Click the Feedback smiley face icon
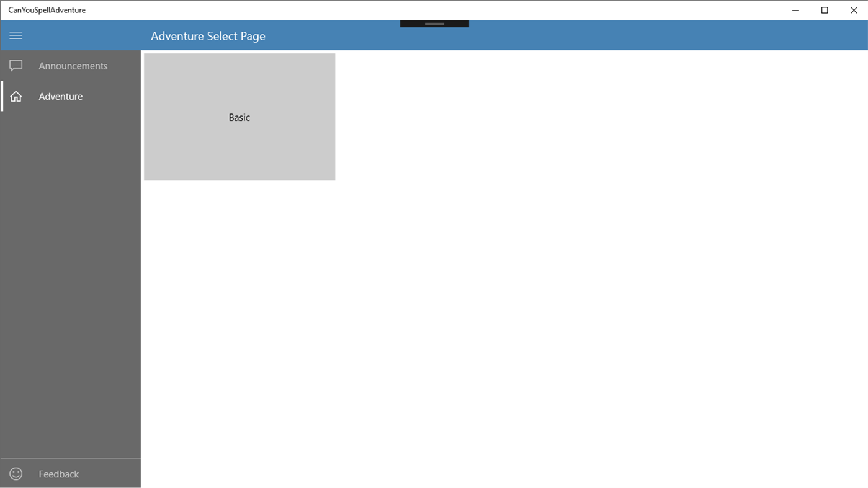Viewport: 868px width, 488px height. click(16, 473)
